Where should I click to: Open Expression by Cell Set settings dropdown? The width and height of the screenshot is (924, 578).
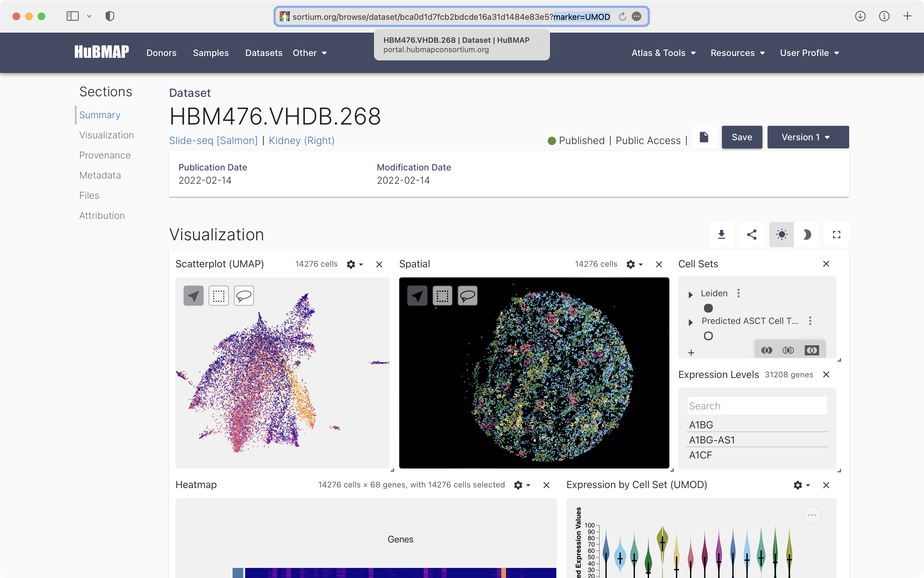[801, 485]
